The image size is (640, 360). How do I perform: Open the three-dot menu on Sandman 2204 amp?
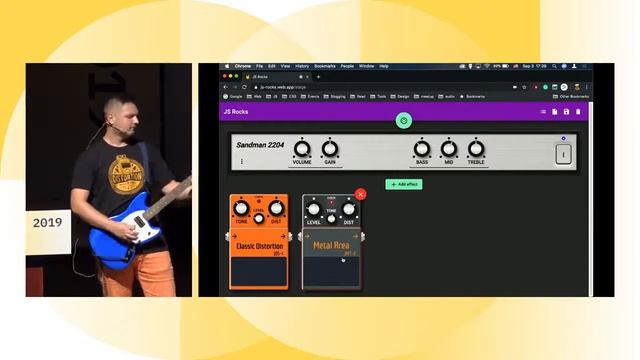coord(242,162)
